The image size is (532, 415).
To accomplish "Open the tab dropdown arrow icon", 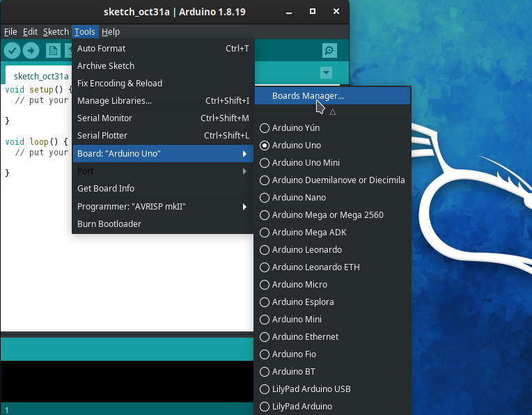I will (x=326, y=72).
